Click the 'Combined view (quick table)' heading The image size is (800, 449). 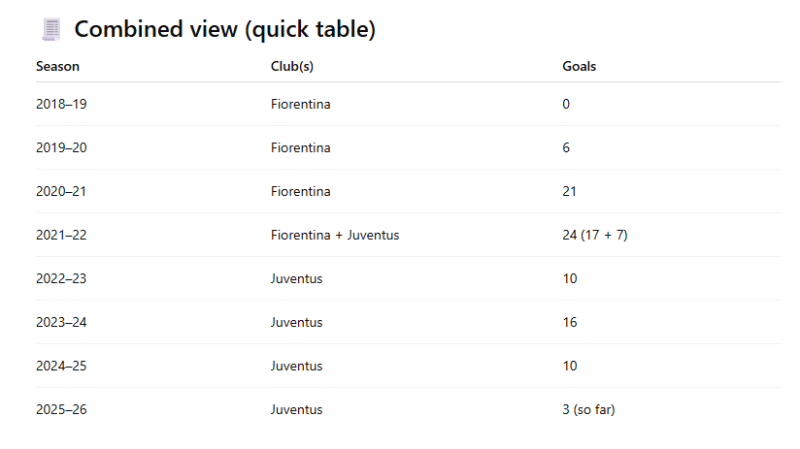tap(225, 29)
